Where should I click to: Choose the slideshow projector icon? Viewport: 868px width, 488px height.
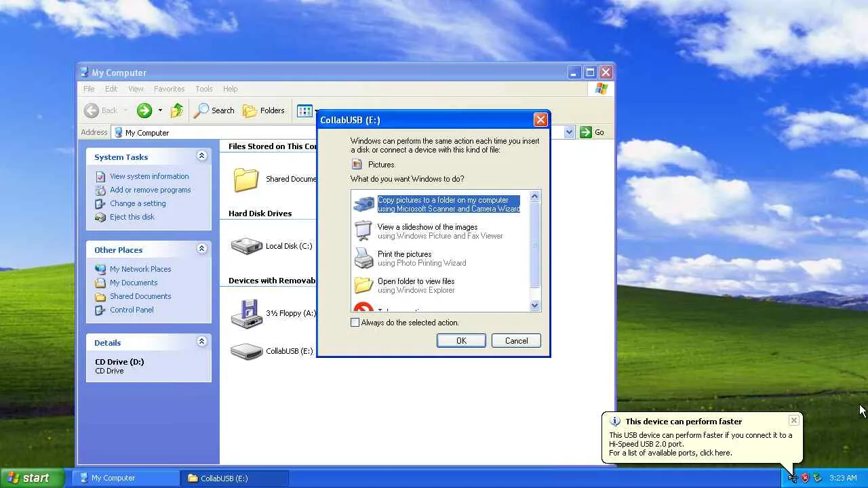[x=363, y=231]
